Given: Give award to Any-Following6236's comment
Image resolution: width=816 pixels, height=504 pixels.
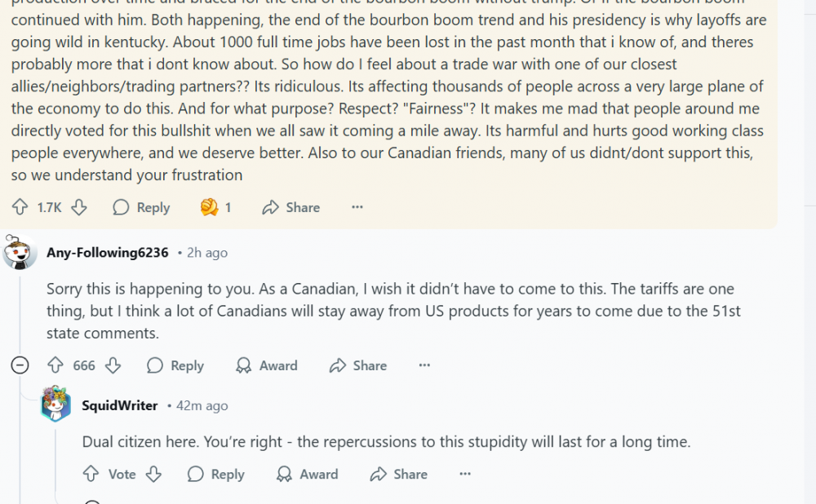Looking at the screenshot, I should click(x=267, y=366).
